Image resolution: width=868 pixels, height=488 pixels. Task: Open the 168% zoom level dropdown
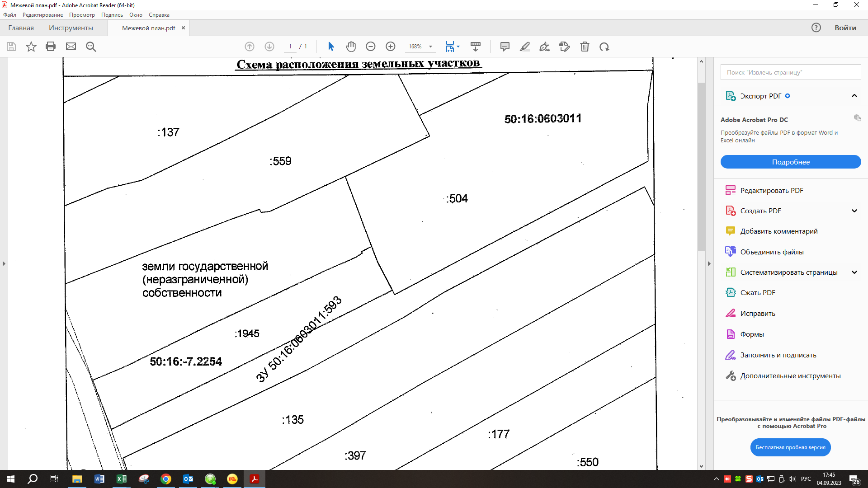coord(430,47)
